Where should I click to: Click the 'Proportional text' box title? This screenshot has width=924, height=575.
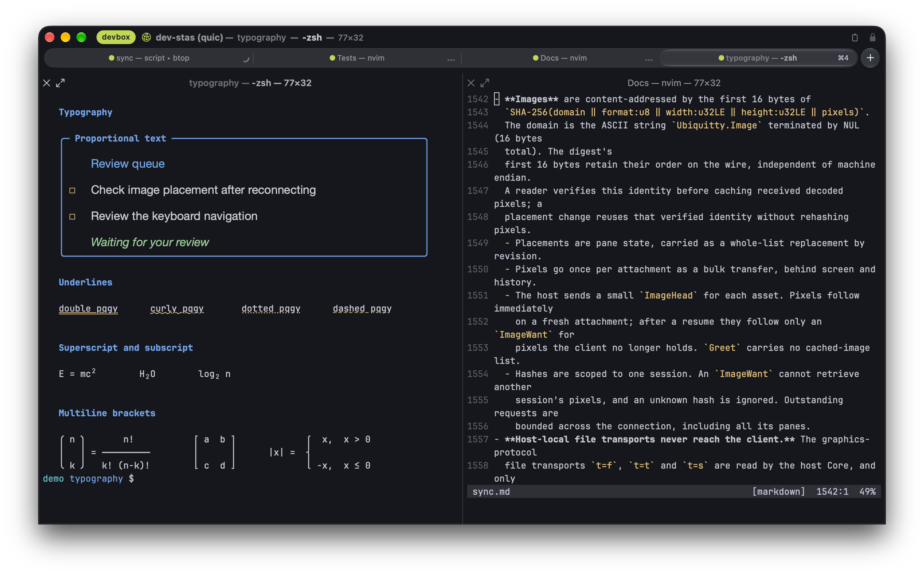click(120, 138)
